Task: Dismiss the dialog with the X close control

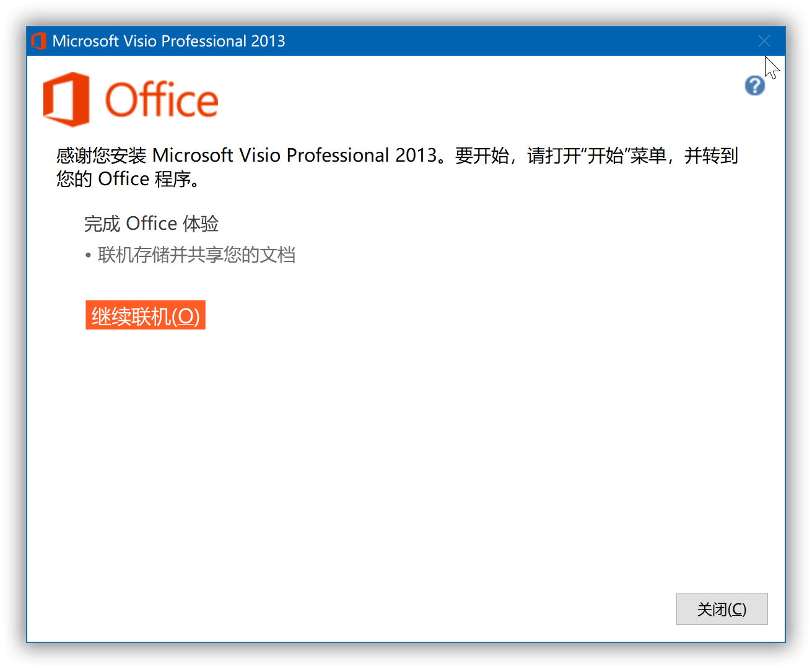Action: 764,41
